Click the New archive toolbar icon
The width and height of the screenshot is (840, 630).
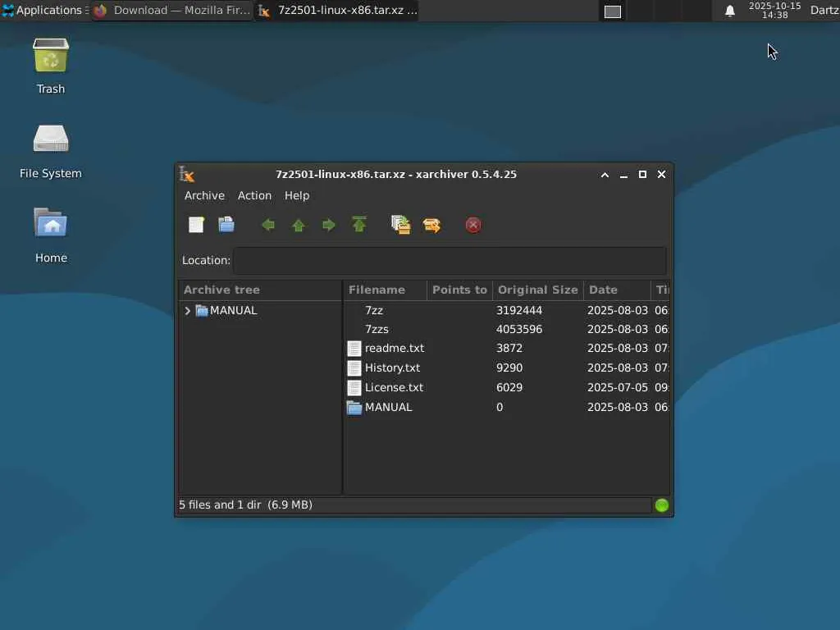[196, 225]
